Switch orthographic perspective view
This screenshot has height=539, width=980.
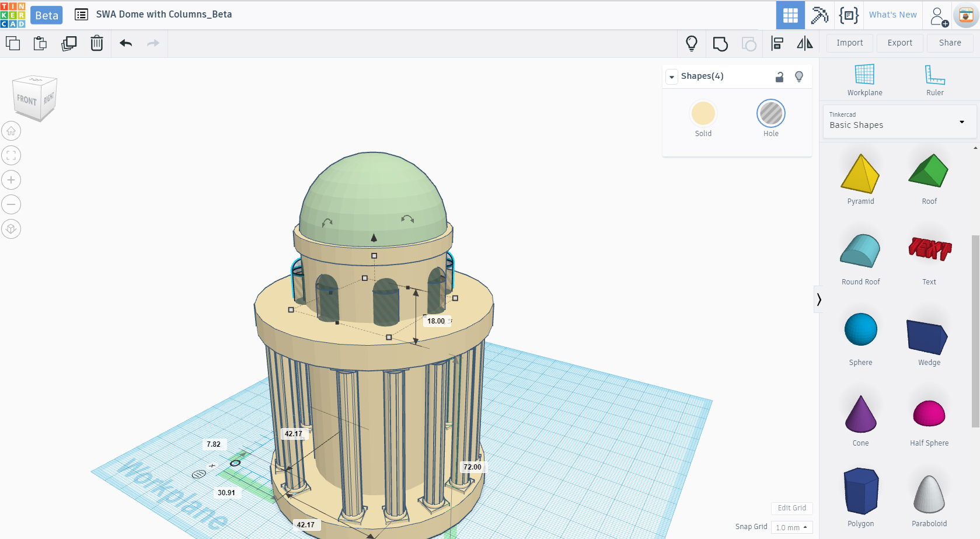11,229
